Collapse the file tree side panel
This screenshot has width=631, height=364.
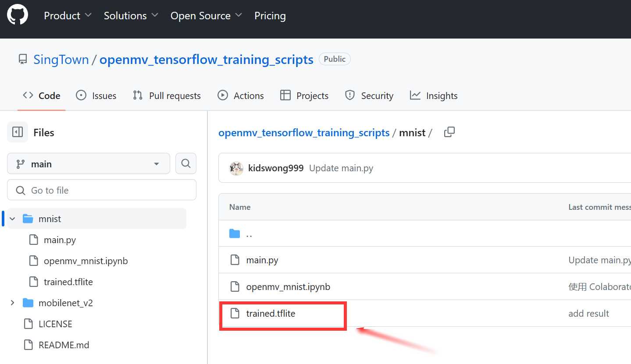pyautogui.click(x=18, y=132)
